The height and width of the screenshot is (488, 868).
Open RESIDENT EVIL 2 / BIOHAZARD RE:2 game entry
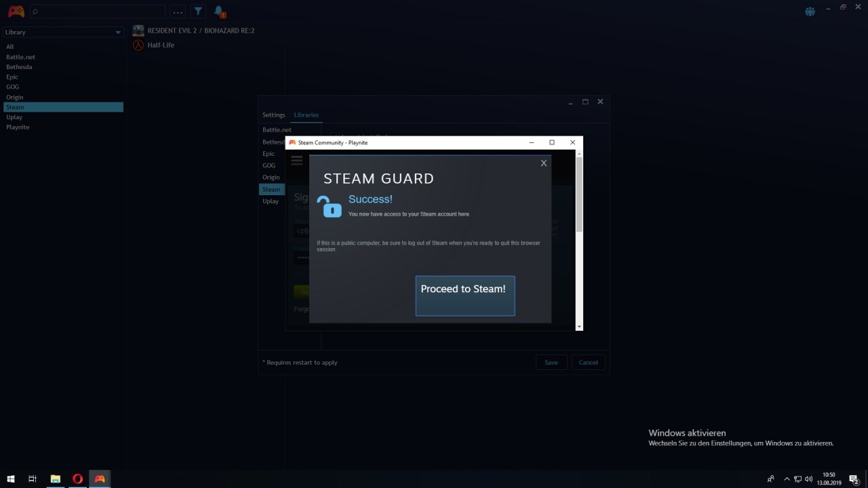point(201,30)
